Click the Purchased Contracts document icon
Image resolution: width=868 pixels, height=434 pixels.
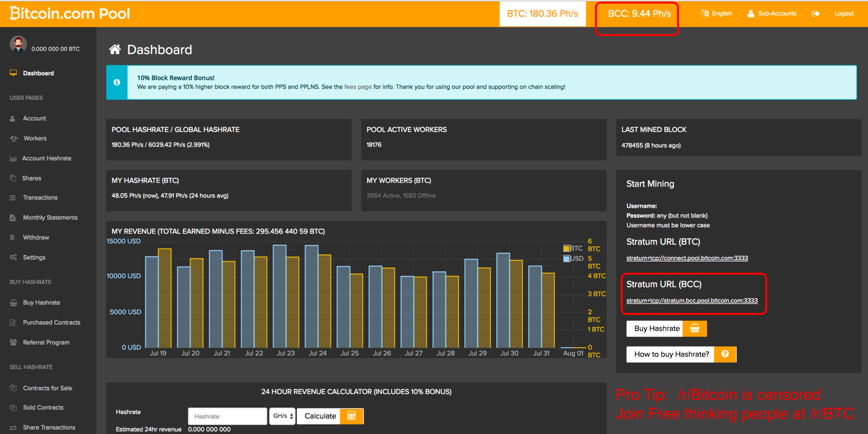coord(13,323)
